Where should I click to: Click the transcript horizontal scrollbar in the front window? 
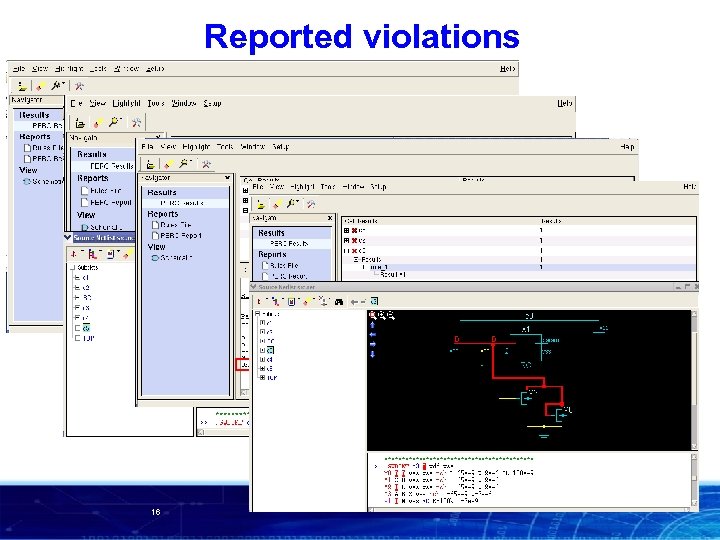529,509
